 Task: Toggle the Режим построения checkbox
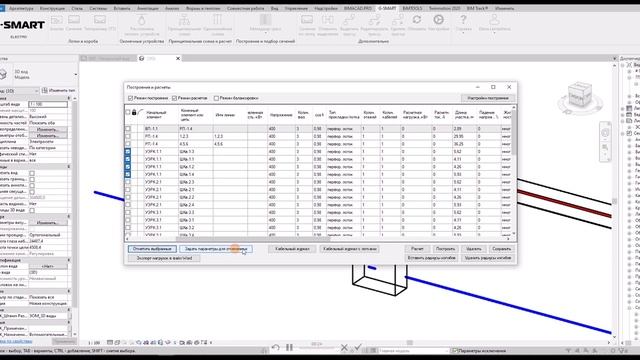coord(131,98)
